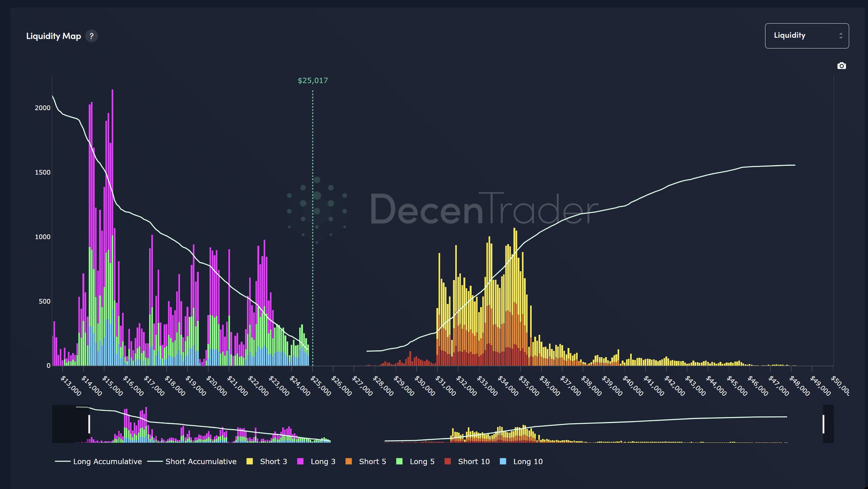Click the $15,000 x-axis label
Viewport: 868px width, 489px height.
[113, 385]
